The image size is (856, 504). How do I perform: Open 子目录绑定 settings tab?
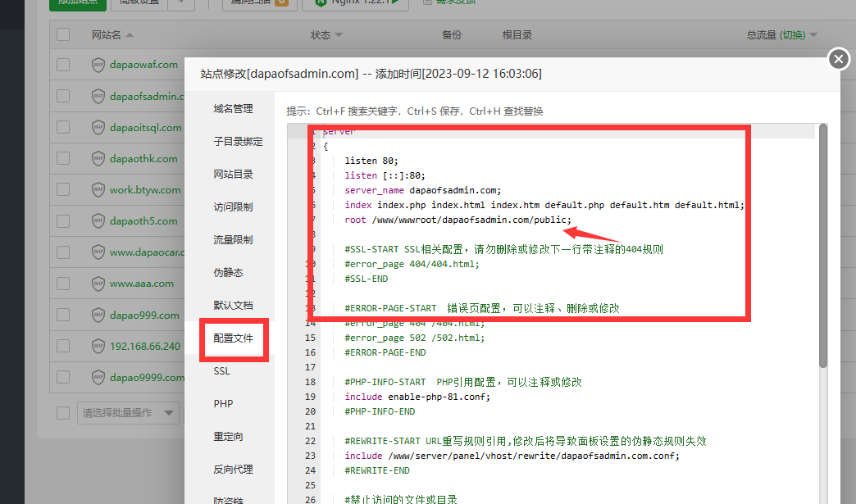pos(238,142)
